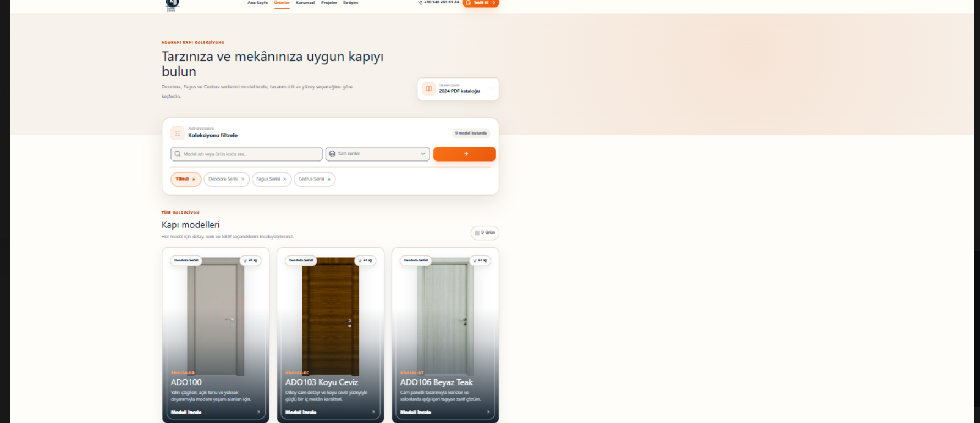This screenshot has height=423, width=980.
Task: Select the Tümü filter chip
Action: (186, 179)
